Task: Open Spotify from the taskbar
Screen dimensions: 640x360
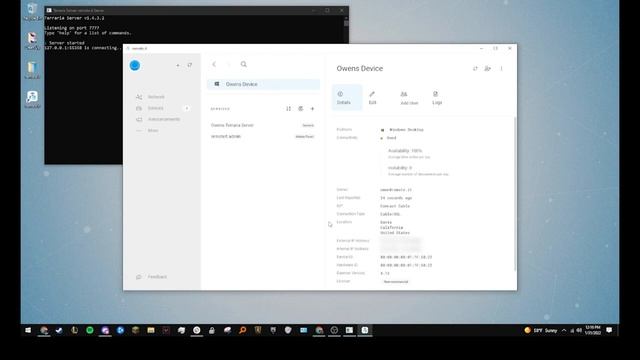Action: point(89,330)
